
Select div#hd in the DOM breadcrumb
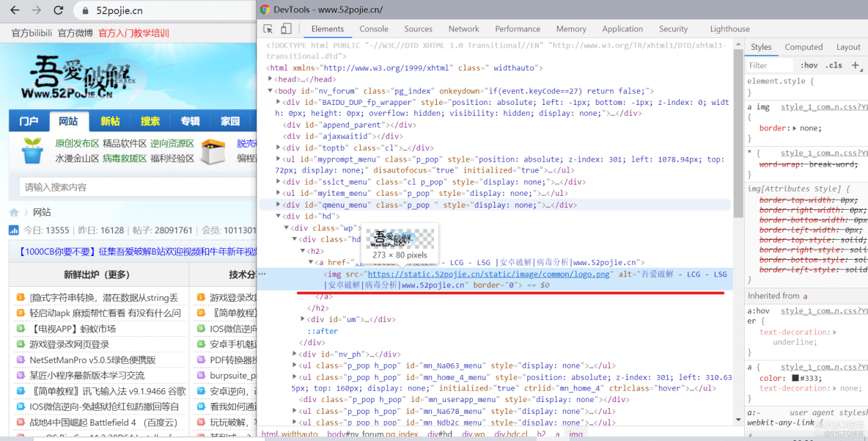tap(440, 434)
